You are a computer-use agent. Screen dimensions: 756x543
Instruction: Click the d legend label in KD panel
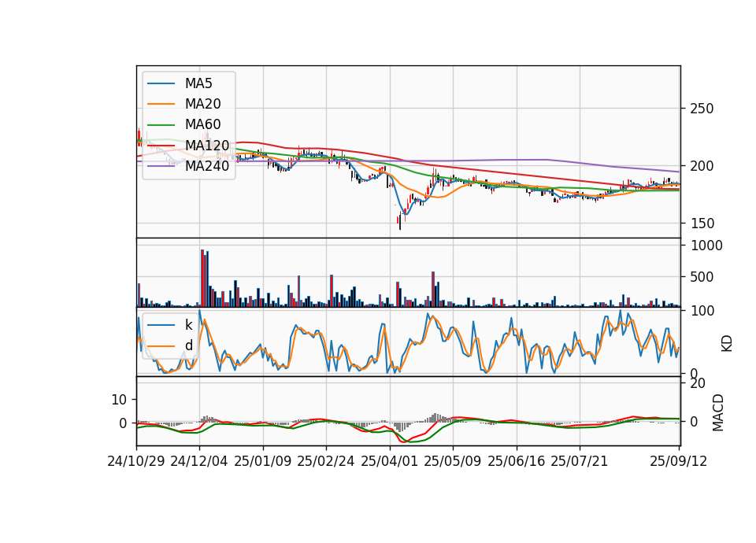(188, 345)
